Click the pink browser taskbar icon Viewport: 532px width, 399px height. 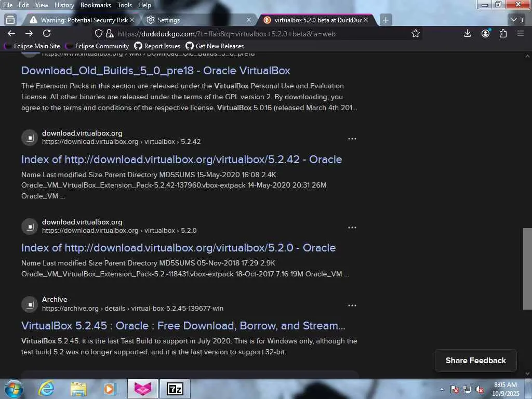[143, 389]
